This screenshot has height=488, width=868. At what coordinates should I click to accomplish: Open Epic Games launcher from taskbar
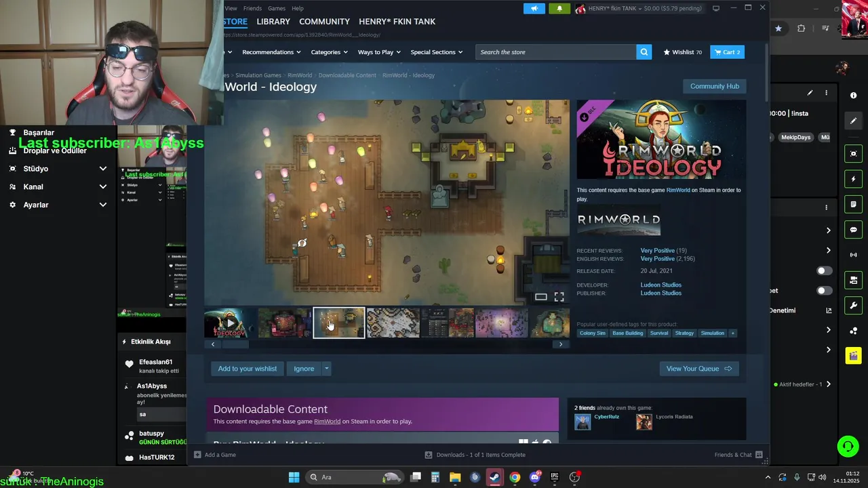click(x=555, y=477)
